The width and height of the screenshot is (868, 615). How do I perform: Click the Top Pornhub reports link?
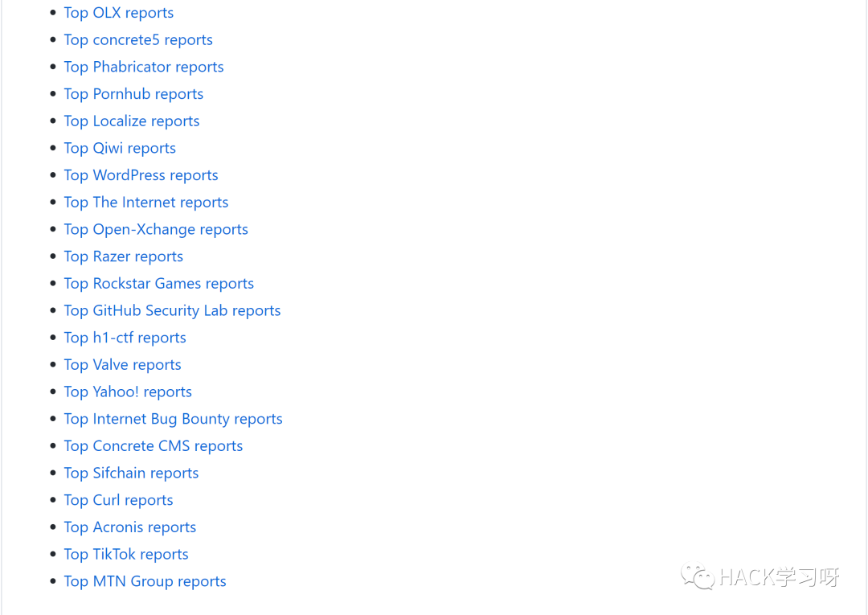pos(133,94)
